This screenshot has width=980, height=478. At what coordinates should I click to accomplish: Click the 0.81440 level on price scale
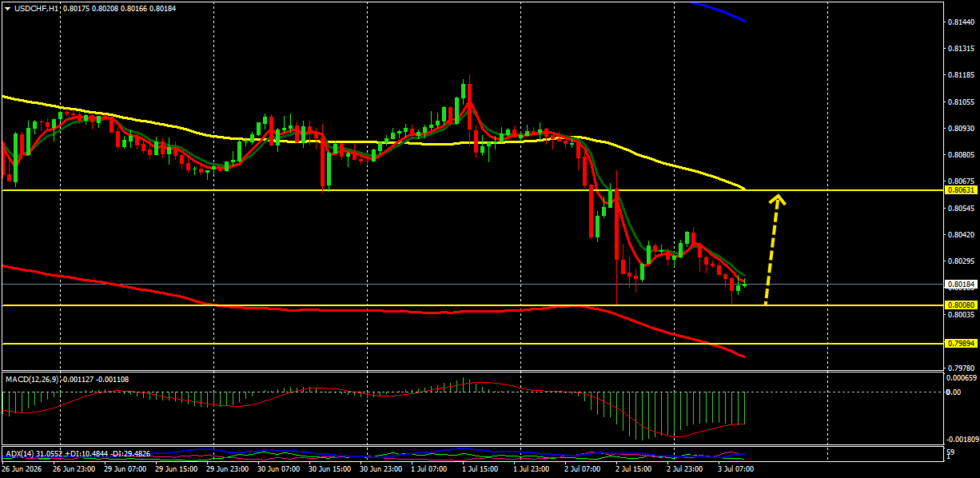pos(959,22)
